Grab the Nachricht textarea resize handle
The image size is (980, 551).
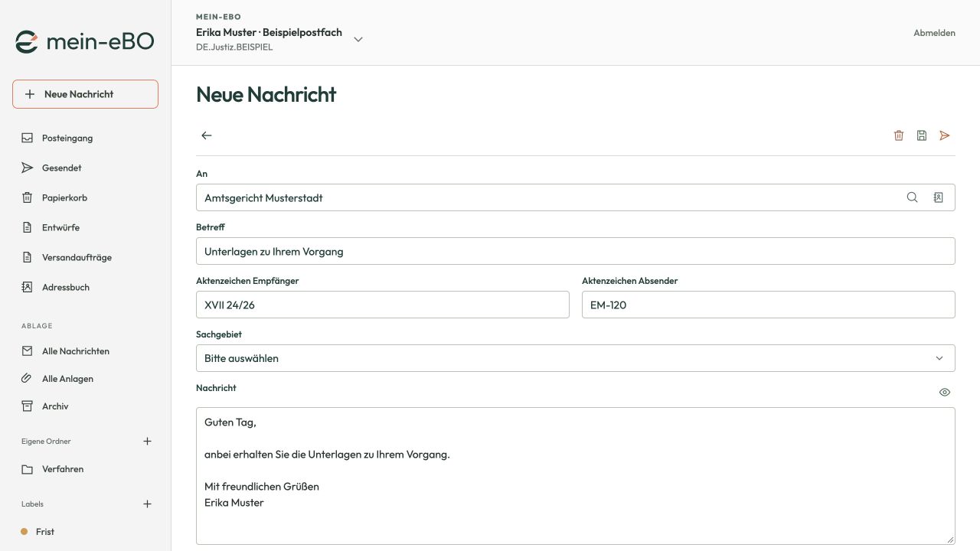[x=950, y=540]
